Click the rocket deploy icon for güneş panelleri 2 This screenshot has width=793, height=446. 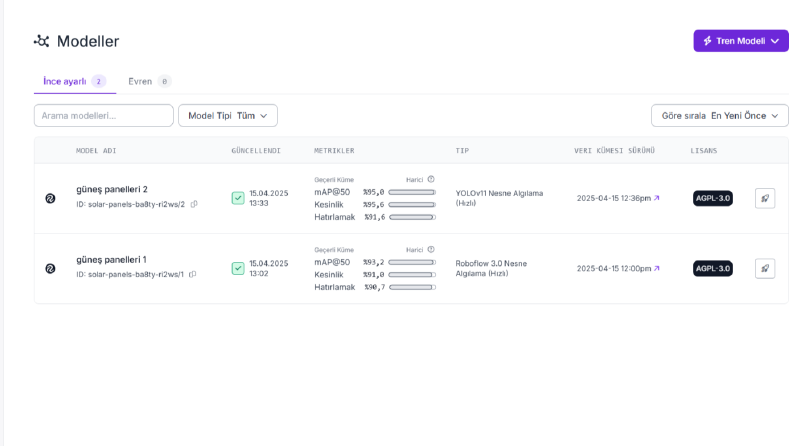(x=765, y=198)
